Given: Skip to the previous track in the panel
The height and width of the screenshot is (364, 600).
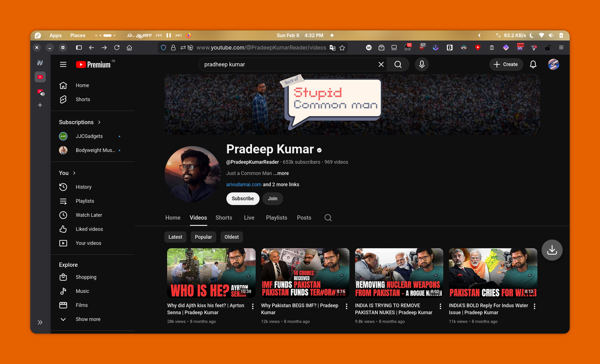Looking at the screenshot, I should point(159,36).
